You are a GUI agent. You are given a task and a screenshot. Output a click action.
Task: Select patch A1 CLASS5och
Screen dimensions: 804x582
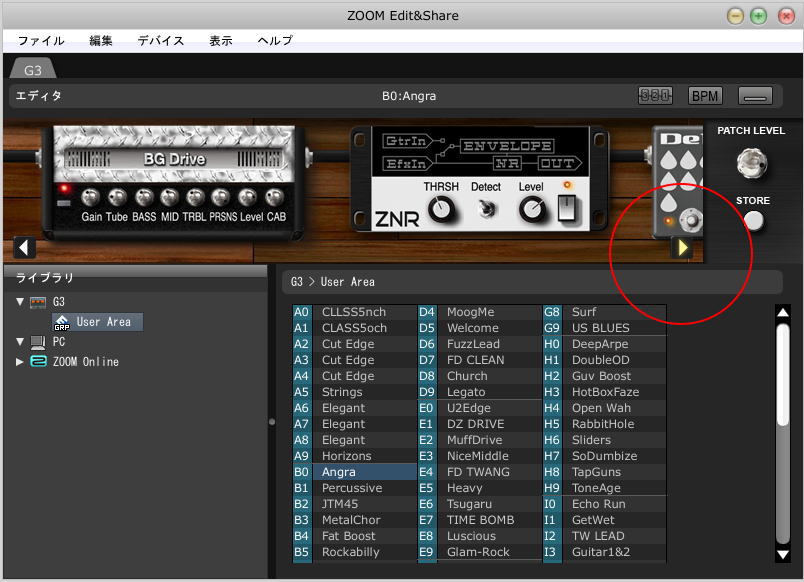[354, 328]
